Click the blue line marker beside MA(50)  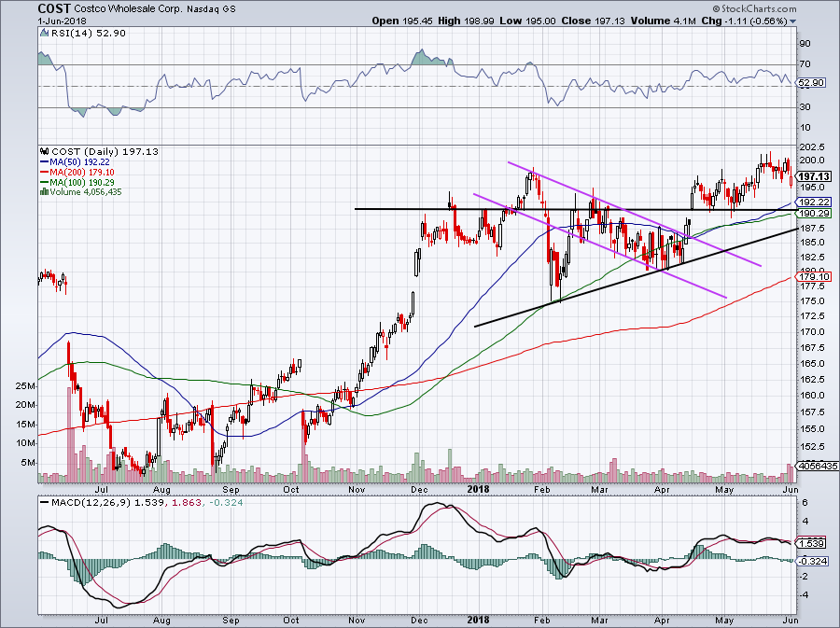pyautogui.click(x=45, y=162)
